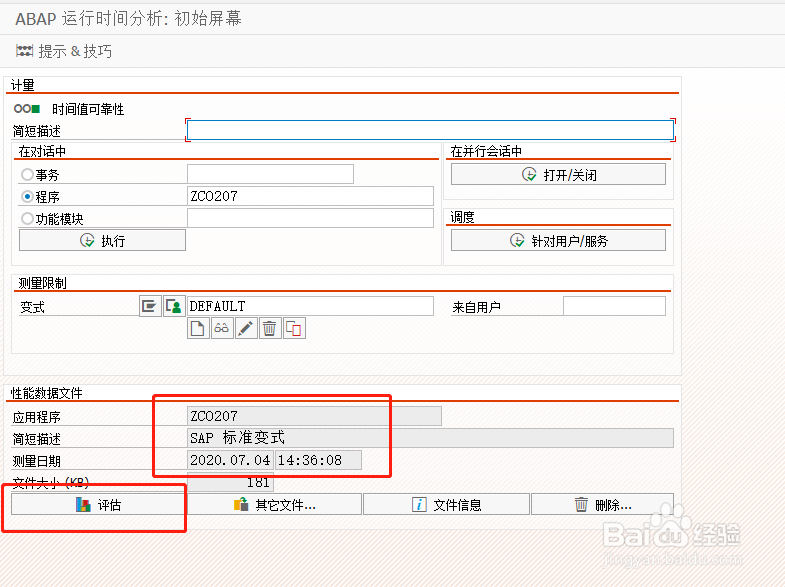
Task: Click the 文件信息 button
Action: coord(447,504)
